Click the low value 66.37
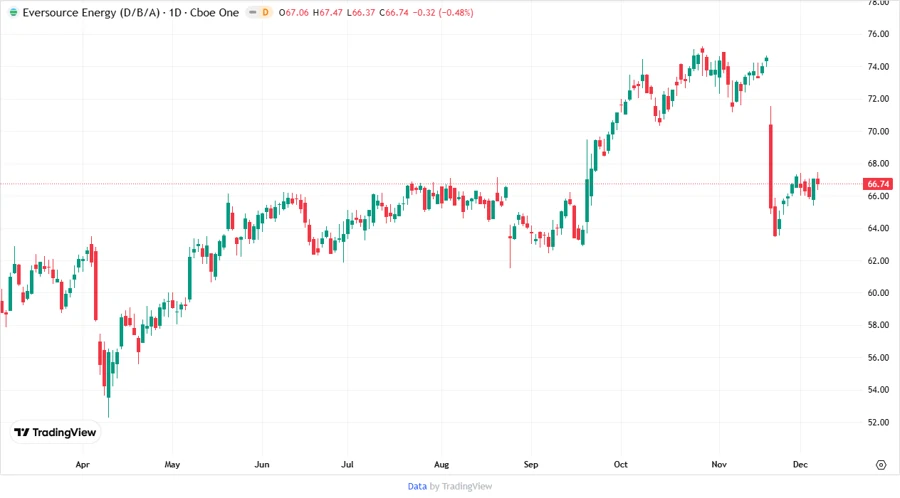900x498 pixels. [361, 13]
